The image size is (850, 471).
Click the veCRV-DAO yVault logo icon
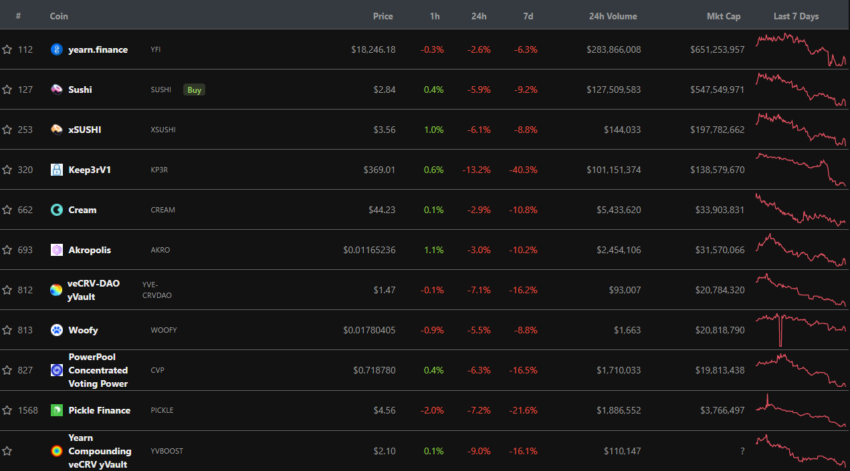click(x=56, y=290)
